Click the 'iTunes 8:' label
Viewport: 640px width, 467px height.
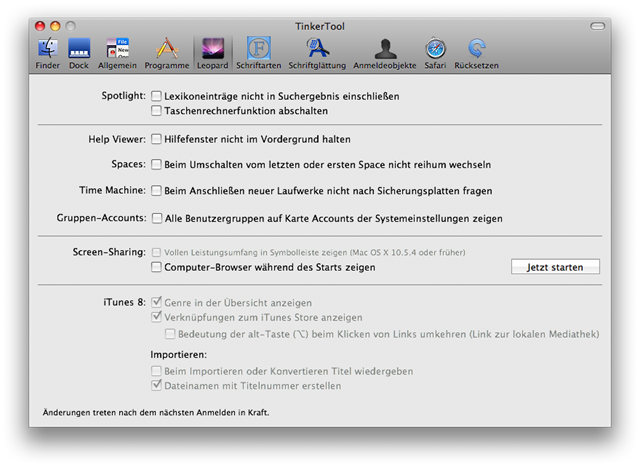click(124, 302)
